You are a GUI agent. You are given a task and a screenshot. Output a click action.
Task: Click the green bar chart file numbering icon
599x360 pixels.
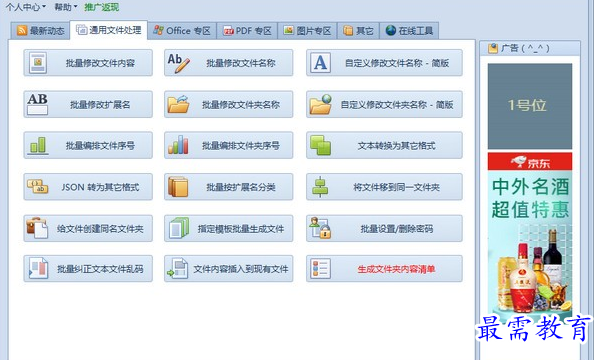tap(38, 145)
